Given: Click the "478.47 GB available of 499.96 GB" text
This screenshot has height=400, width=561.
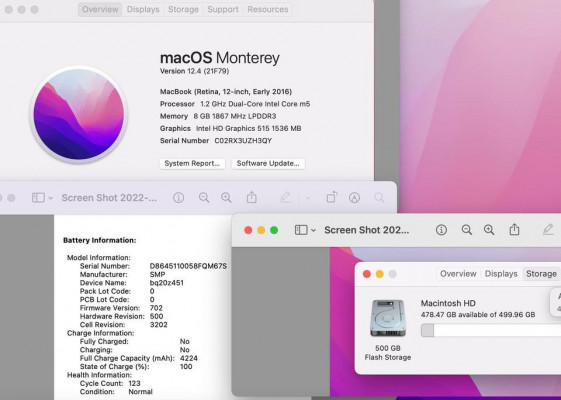Looking at the screenshot, I should [x=478, y=315].
